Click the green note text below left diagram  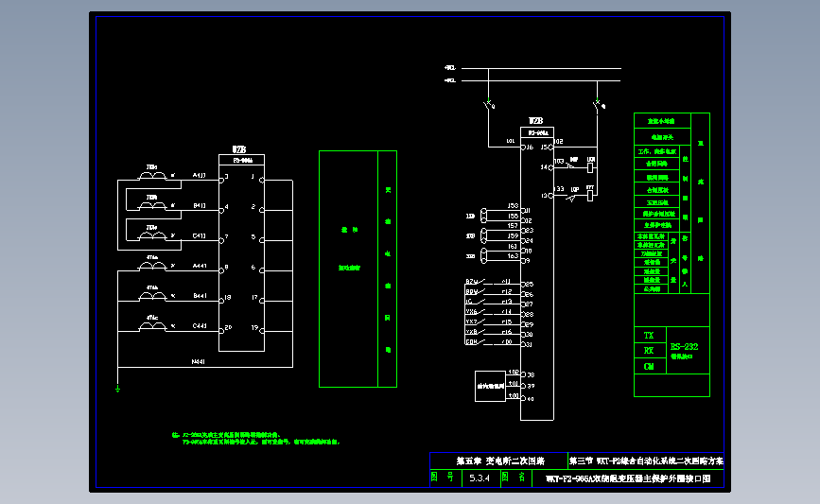coord(256,438)
